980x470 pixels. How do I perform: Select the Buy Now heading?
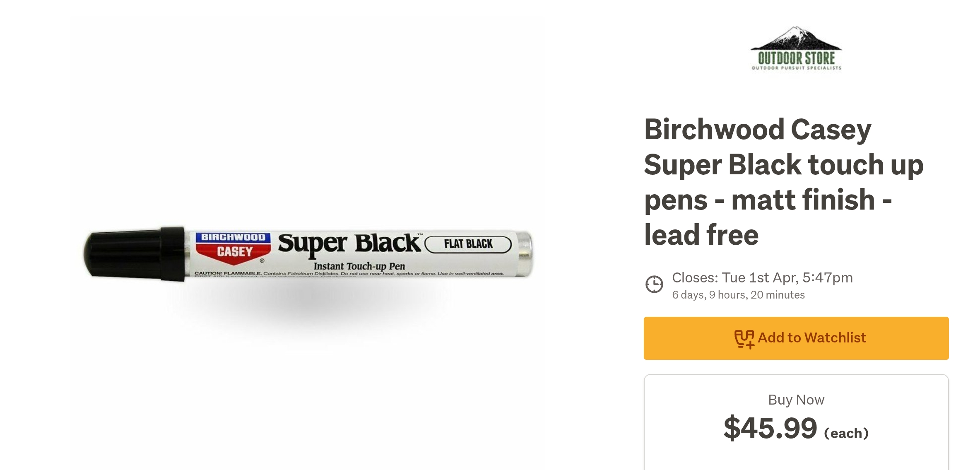tap(796, 400)
